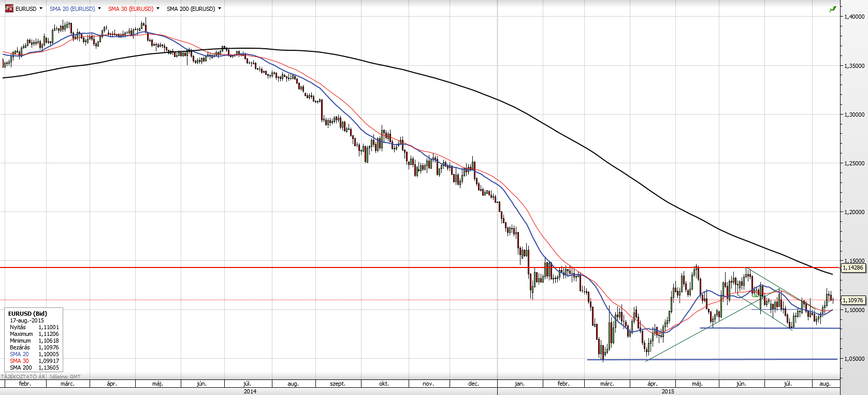Viewport: 868px width, 395px height.
Task: Click the 1,40000 price axis label
Action: pyautogui.click(x=855, y=17)
